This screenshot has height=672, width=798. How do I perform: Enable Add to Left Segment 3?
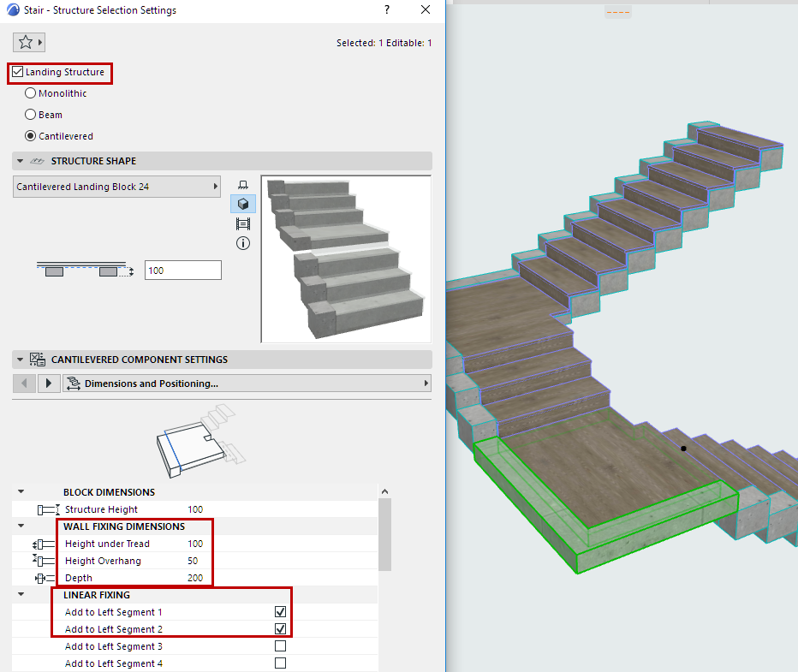(280, 646)
